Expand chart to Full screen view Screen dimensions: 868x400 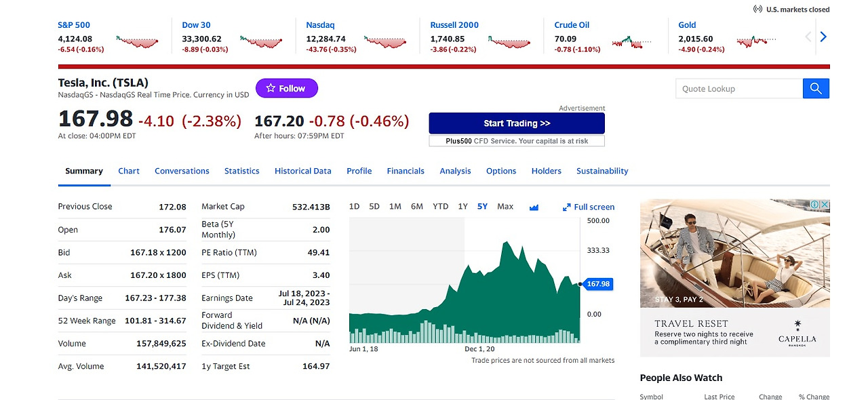tap(588, 206)
